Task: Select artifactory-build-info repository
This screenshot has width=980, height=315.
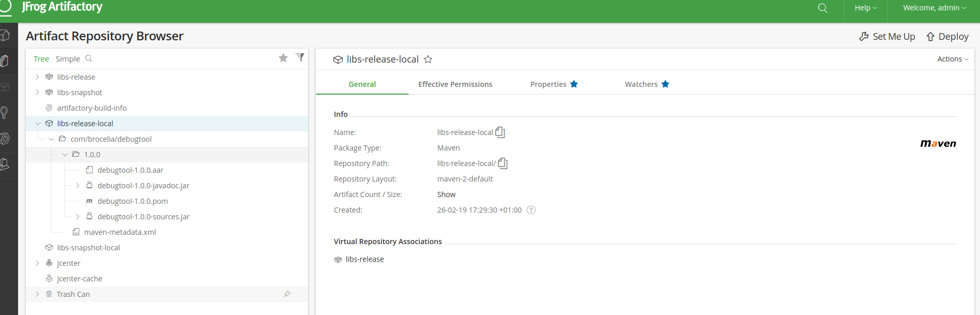Action: pyautogui.click(x=92, y=108)
